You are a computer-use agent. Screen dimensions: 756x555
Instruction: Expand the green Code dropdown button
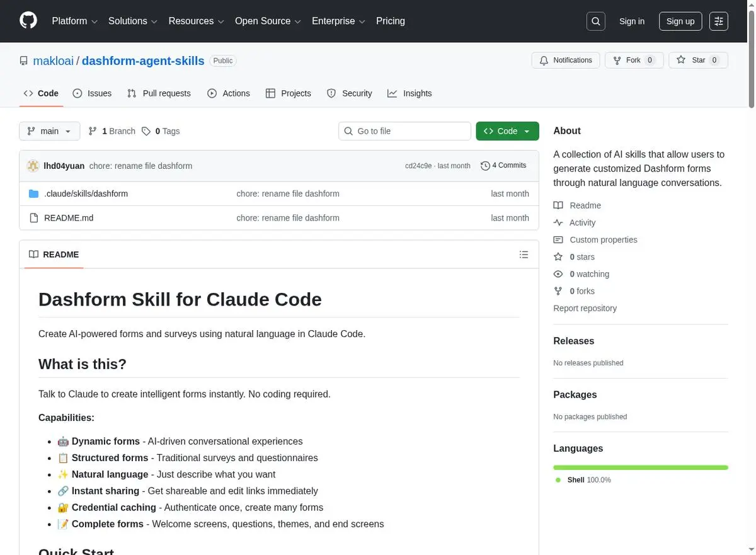pos(508,131)
